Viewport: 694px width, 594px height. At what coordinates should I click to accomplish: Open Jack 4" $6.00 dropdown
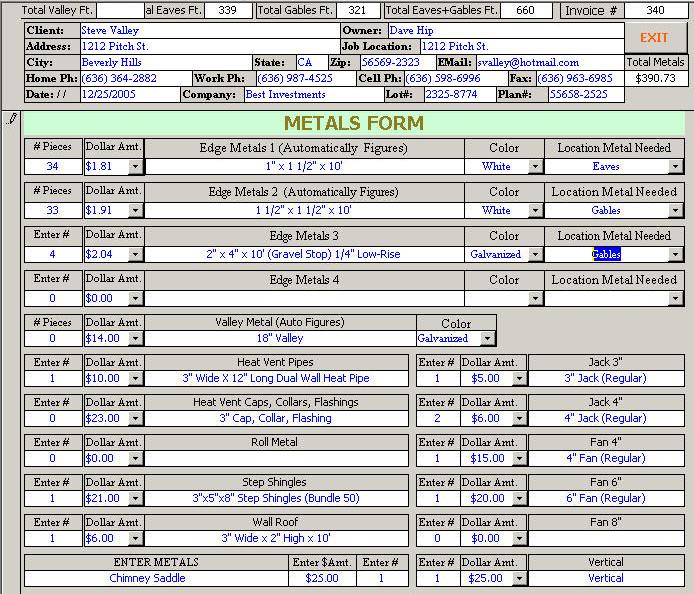519,418
